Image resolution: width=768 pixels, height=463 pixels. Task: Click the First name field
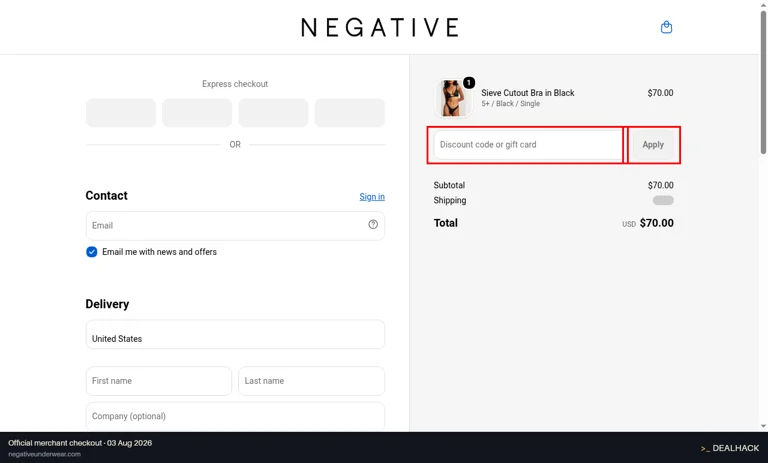[x=159, y=381]
